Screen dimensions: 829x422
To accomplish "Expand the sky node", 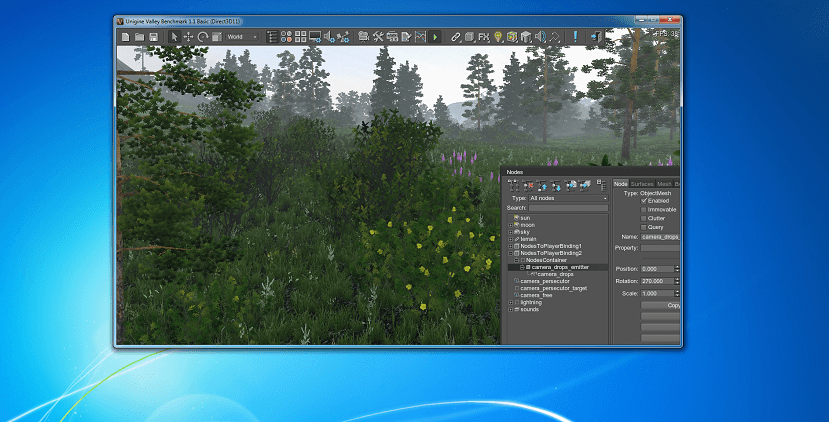I will coord(511,232).
